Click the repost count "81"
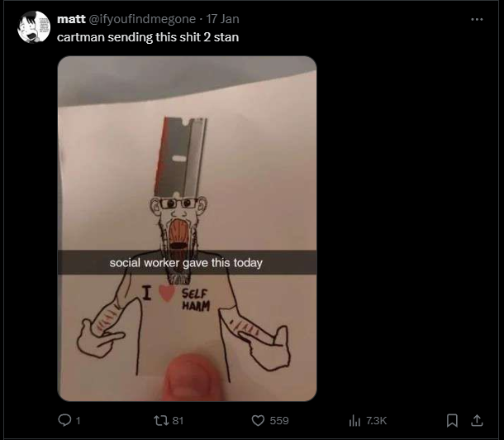 click(177, 421)
